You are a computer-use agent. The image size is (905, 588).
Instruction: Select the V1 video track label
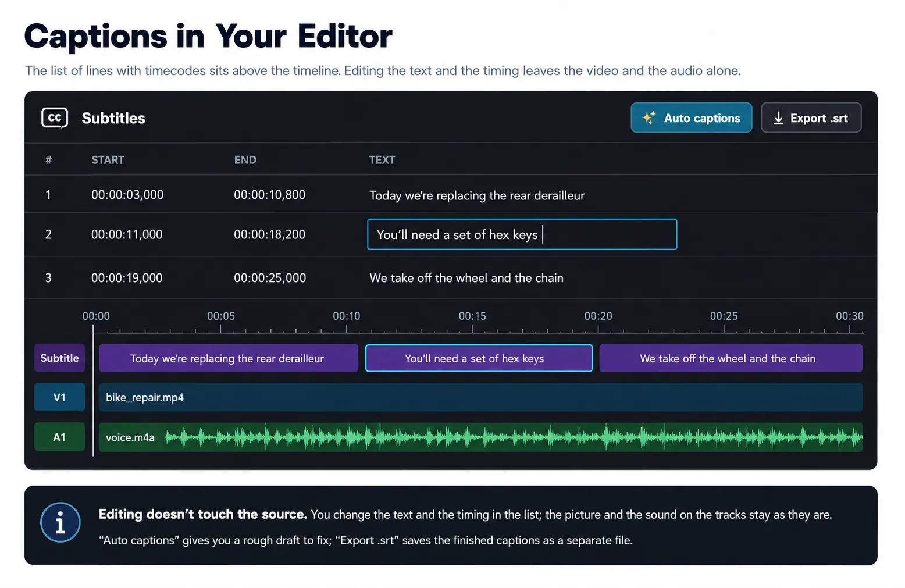pos(59,397)
